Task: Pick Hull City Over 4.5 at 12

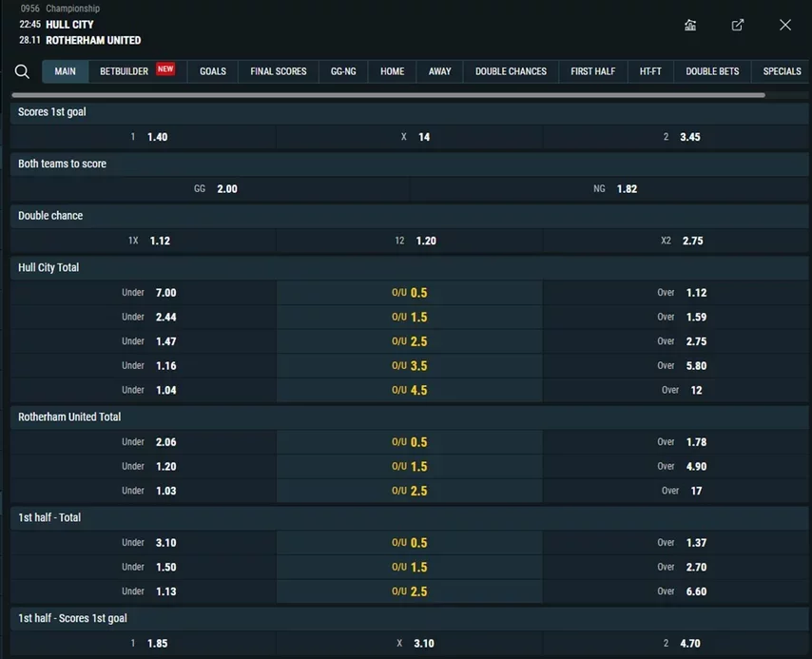Action: coord(676,390)
